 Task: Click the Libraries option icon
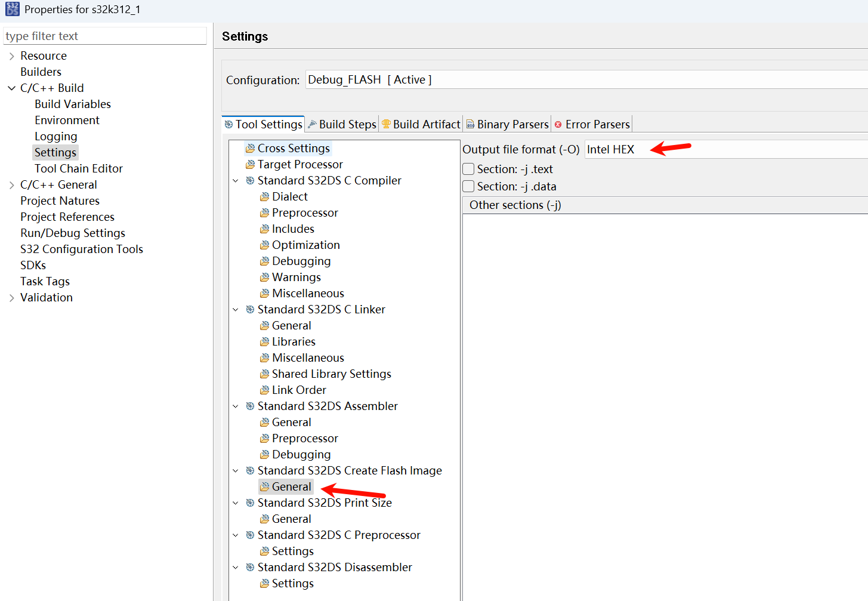tap(265, 341)
